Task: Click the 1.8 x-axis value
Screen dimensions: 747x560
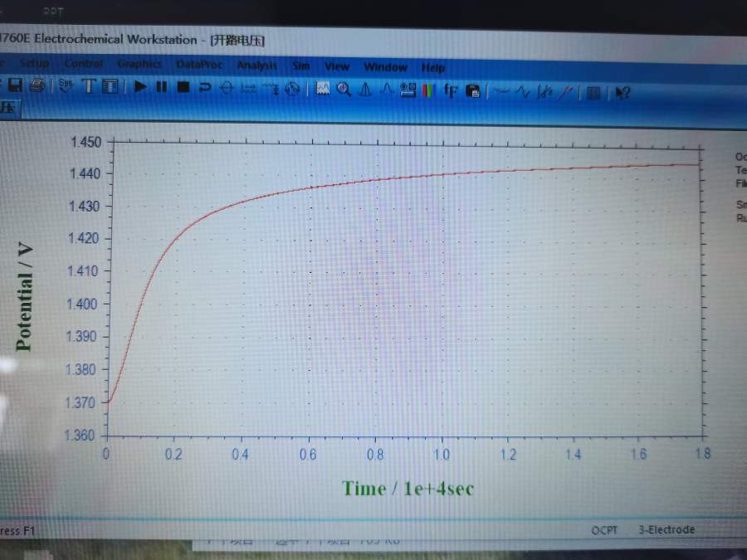Action: [703, 453]
